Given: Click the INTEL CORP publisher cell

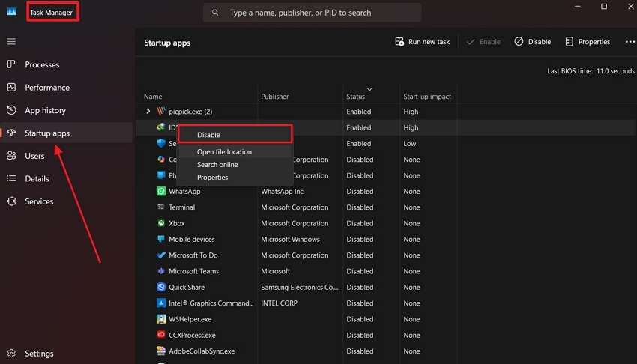Looking at the screenshot, I should click(279, 303).
